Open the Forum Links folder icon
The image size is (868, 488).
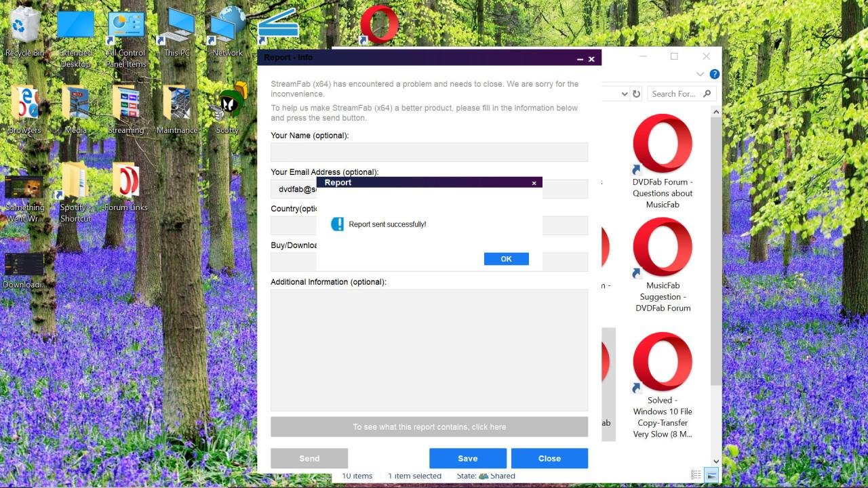[125, 188]
